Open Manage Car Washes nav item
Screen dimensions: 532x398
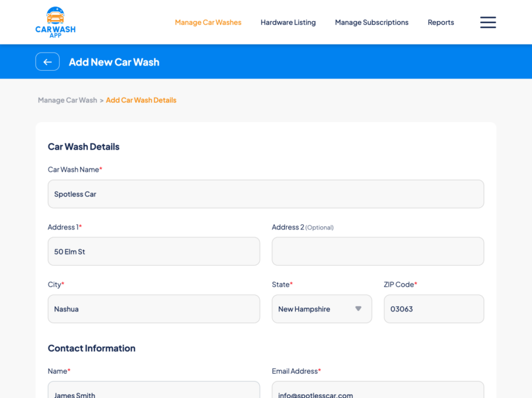coord(208,22)
